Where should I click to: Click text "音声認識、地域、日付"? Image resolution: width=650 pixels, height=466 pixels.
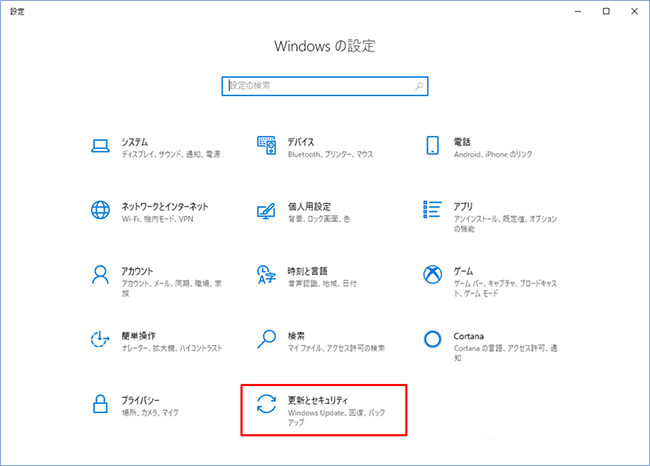pyautogui.click(x=322, y=284)
